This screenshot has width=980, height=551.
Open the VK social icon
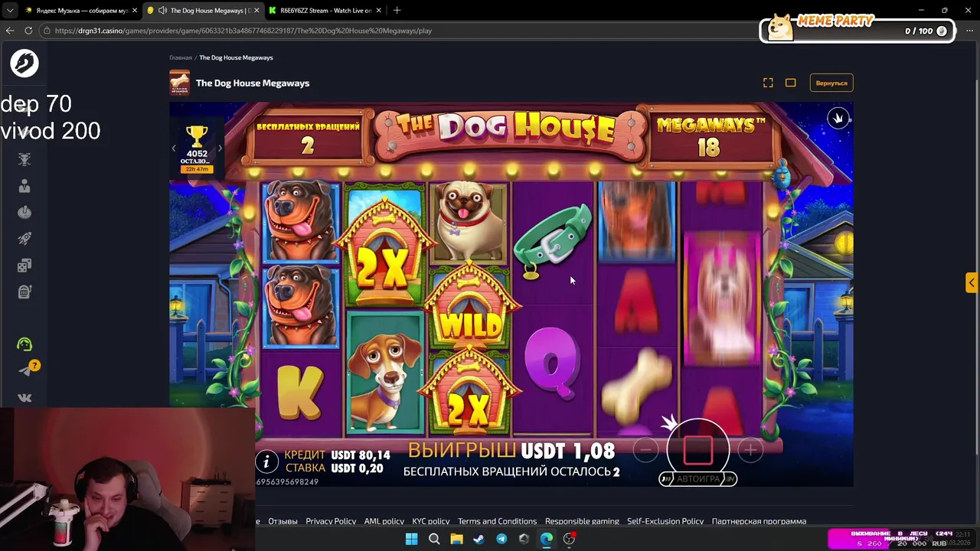click(x=24, y=397)
